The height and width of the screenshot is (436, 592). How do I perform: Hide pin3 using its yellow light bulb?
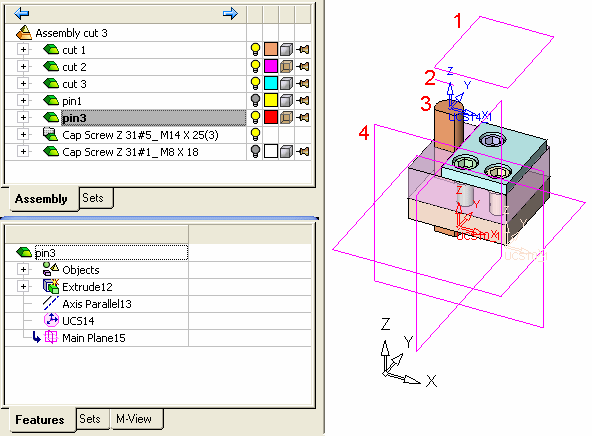tap(256, 117)
